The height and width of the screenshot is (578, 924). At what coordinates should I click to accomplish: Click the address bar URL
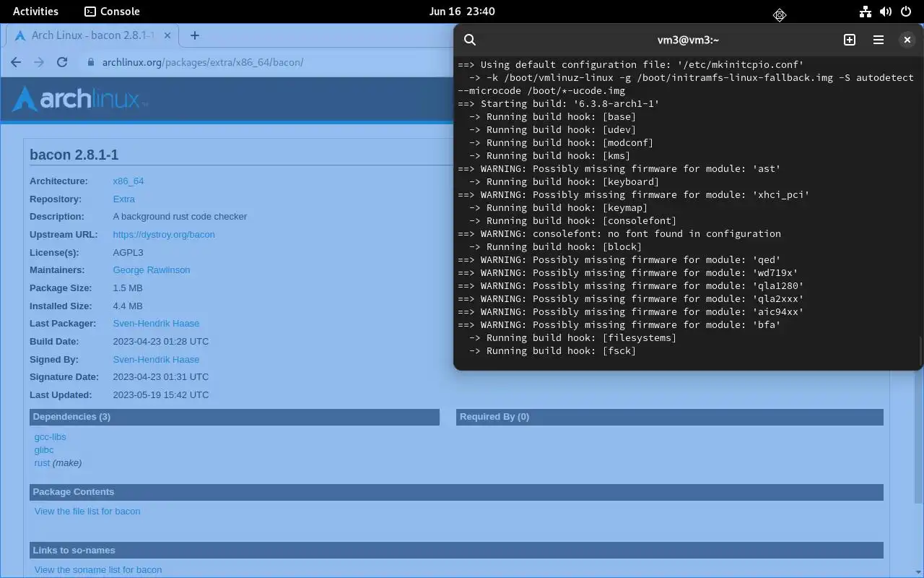203,62
